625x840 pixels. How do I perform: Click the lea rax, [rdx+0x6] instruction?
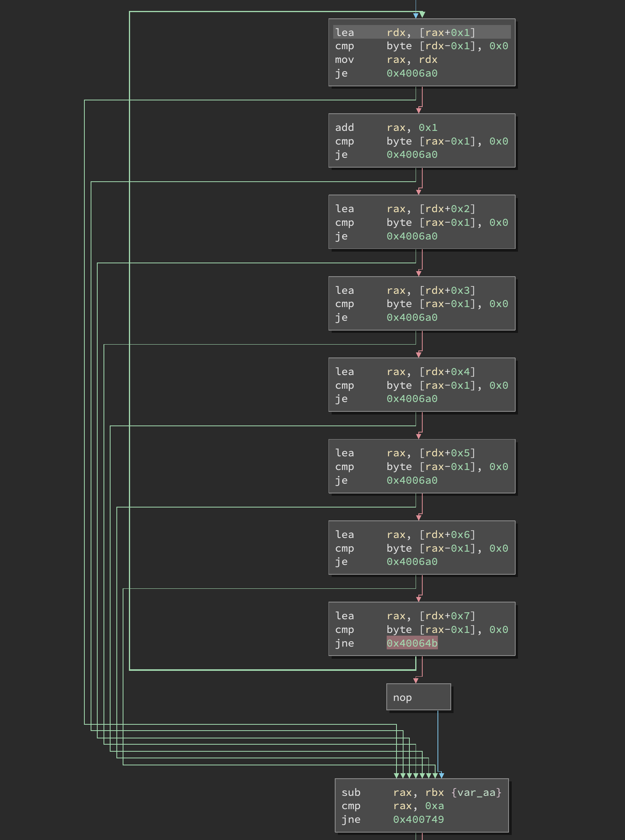[x=405, y=535]
